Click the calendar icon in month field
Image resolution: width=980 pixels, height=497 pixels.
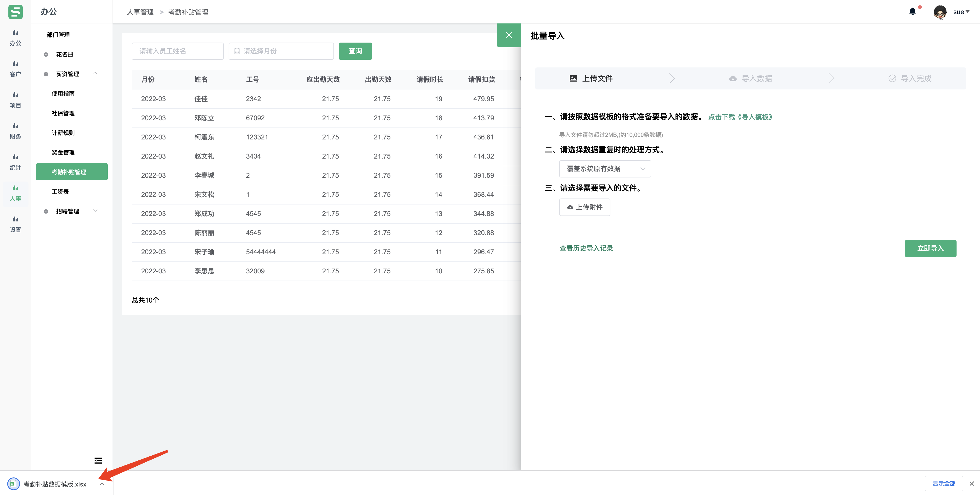(x=237, y=51)
